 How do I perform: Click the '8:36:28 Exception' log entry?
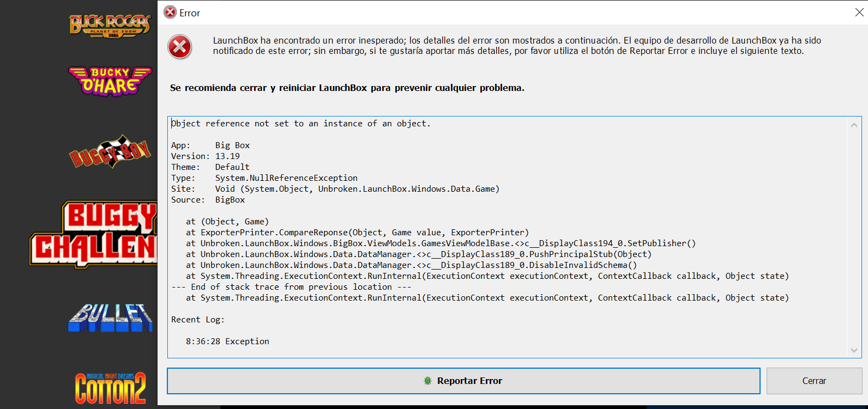click(227, 341)
